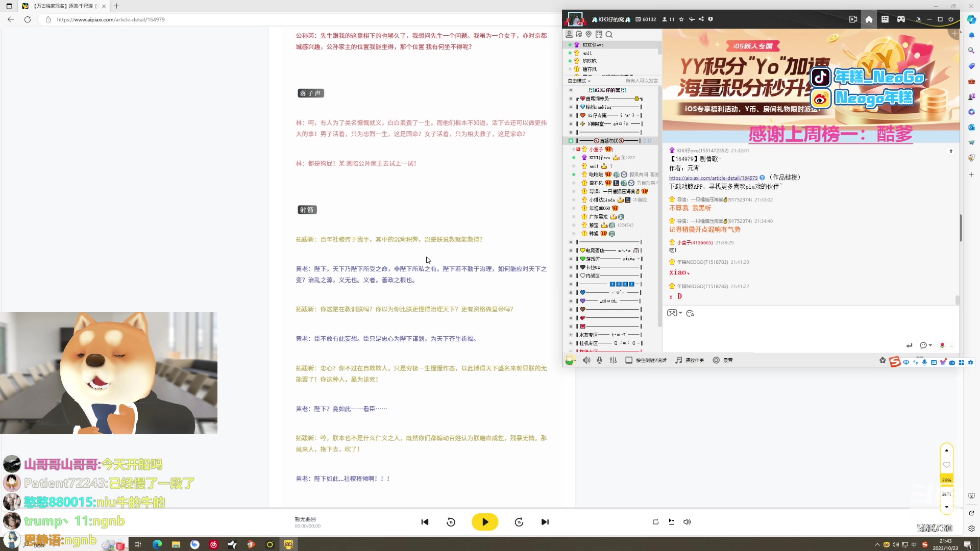
Task: Toggle push-to-talk mode checkbox
Action: [629, 360]
